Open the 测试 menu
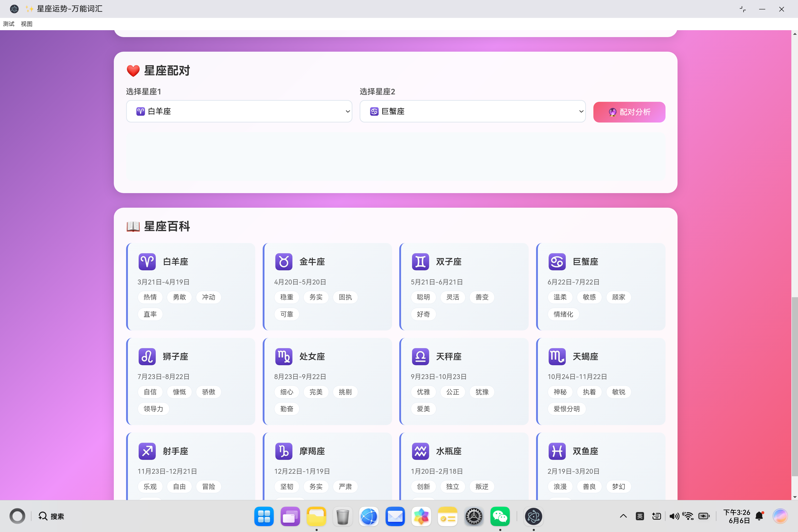Screen dimensions: 798x532 click(x=9, y=24)
